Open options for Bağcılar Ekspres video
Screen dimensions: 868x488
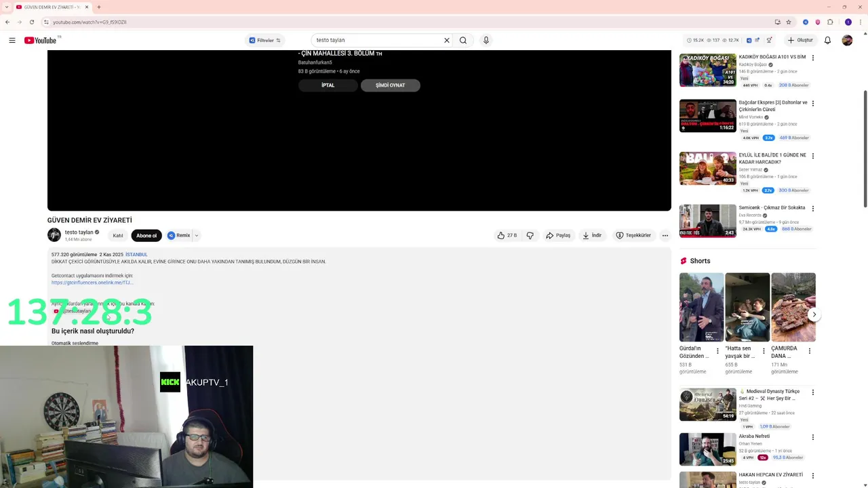point(813,104)
